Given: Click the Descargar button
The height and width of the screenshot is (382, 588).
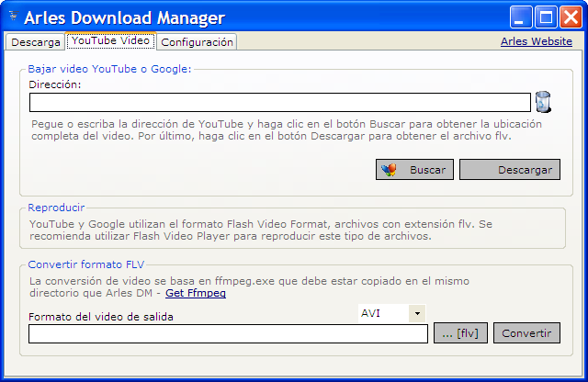Looking at the screenshot, I should coord(510,170).
